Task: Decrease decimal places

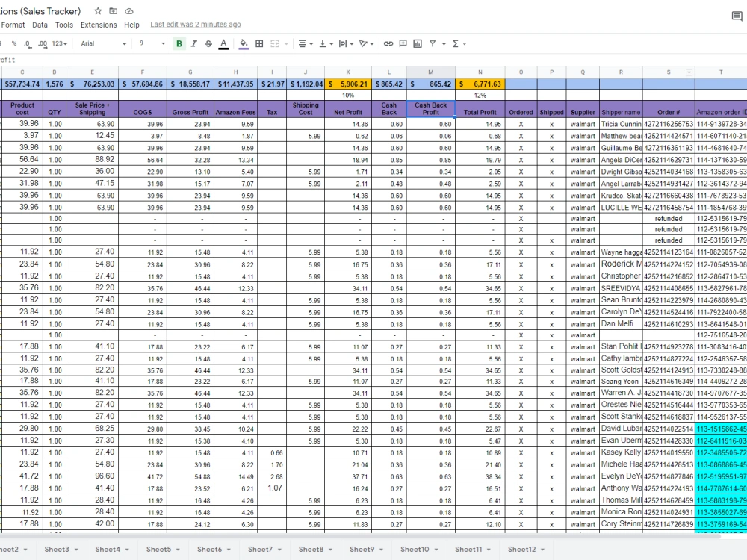Action: (28, 43)
